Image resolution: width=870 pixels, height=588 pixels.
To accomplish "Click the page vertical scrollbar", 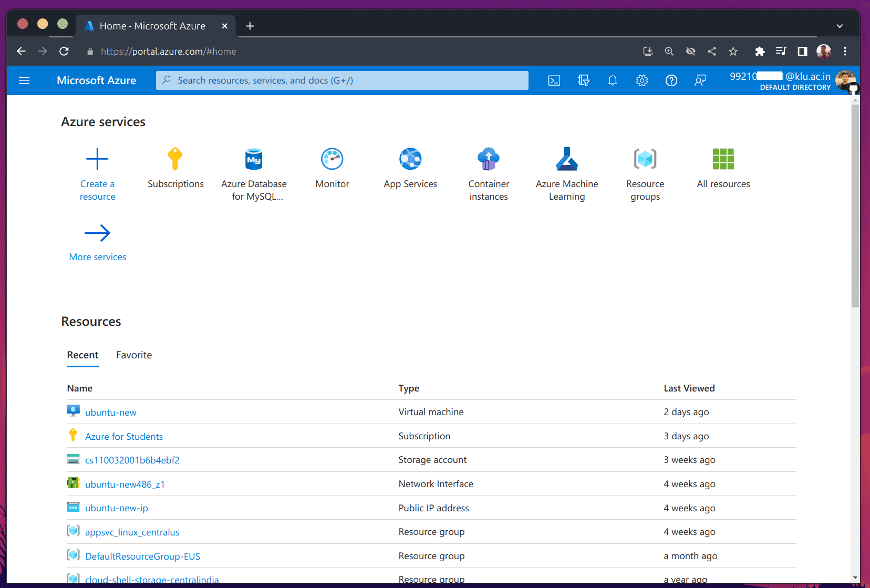I will tap(855, 206).
